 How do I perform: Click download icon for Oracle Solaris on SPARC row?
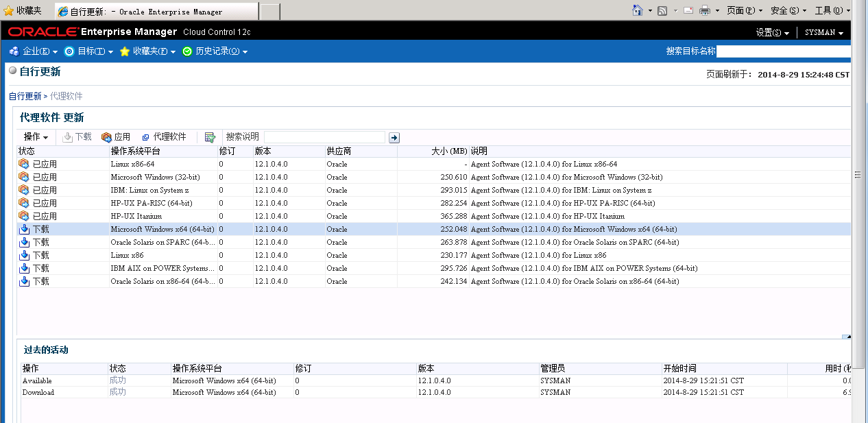point(24,242)
